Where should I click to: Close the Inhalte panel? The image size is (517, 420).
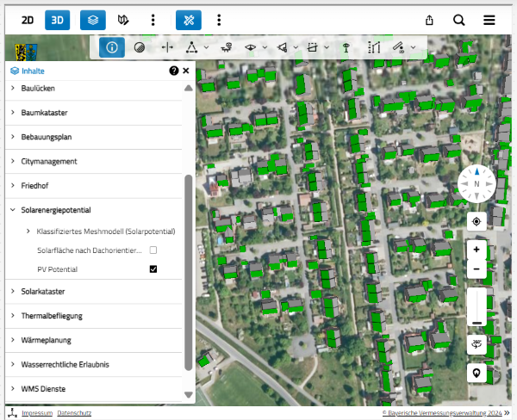[185, 71]
